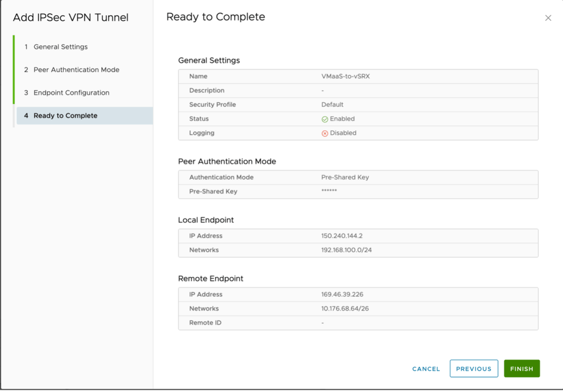This screenshot has height=392, width=563.
Task: Click the red Disabled logging icon
Action: [x=324, y=134]
